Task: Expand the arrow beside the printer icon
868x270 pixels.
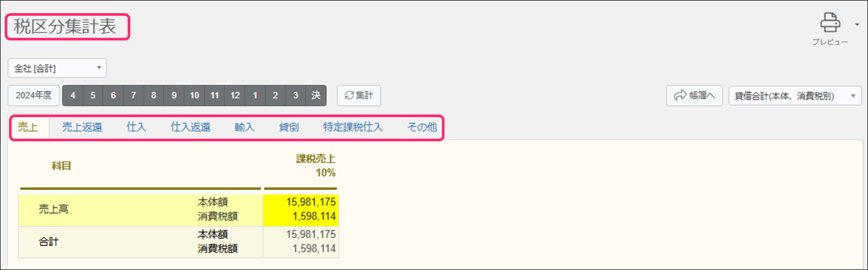Action: coord(857,24)
